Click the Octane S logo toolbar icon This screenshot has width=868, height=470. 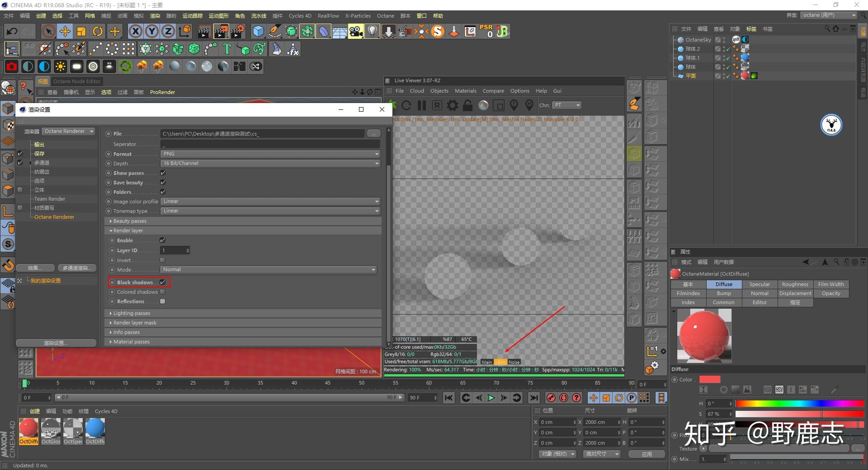[x=438, y=32]
